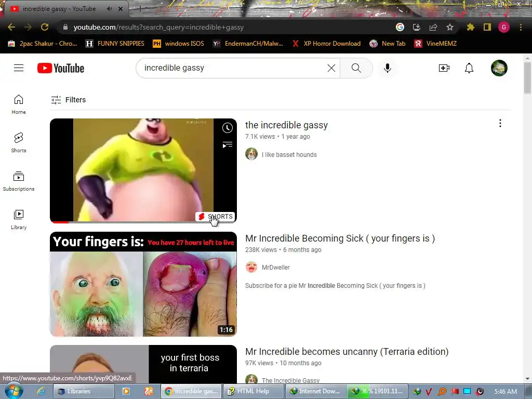The width and height of the screenshot is (532, 399).
Task: Play the 'the incredible gassy' thumbnail
Action: [143, 170]
